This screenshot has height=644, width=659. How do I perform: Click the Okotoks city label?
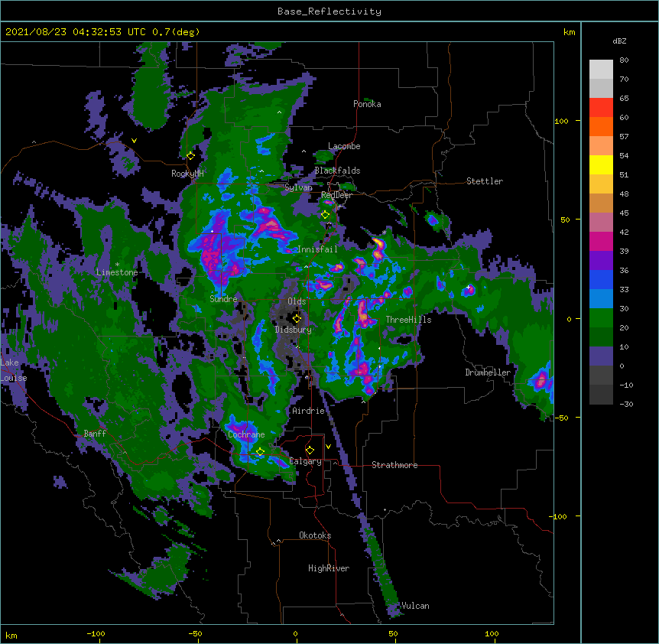tap(315, 535)
